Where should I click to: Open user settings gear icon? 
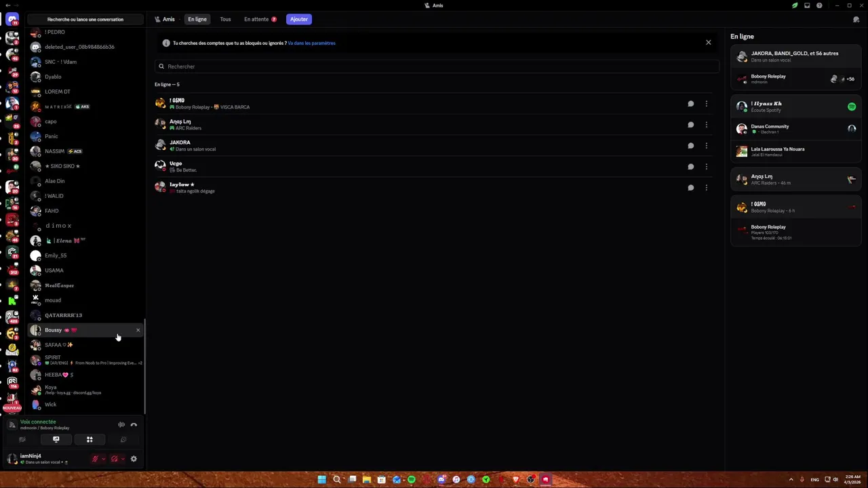[134, 459]
